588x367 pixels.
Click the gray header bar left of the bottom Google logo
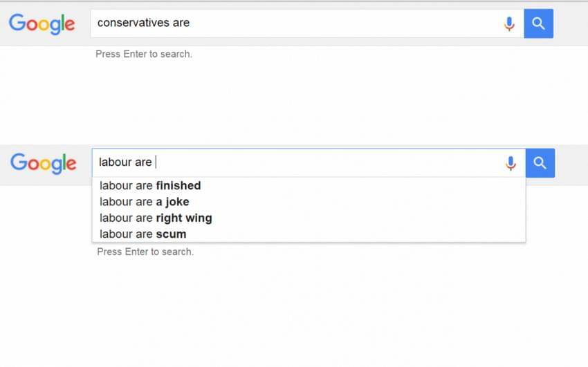click(x=5, y=166)
